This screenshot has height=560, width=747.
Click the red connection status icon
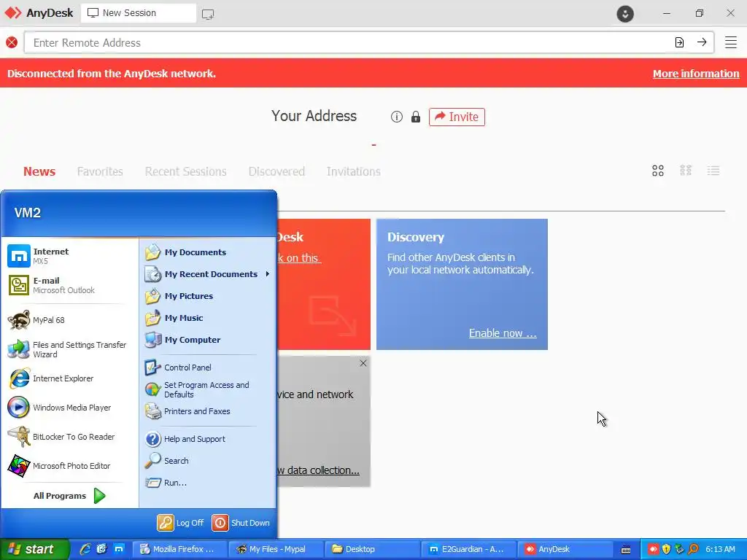point(12,43)
